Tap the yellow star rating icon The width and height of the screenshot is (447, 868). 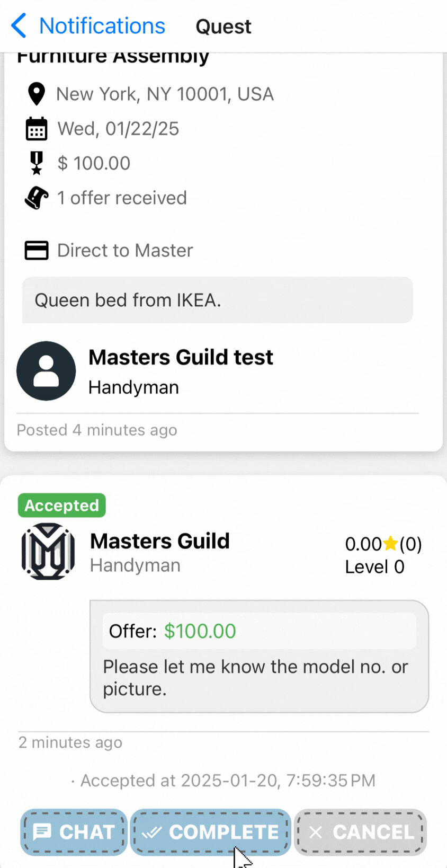390,544
